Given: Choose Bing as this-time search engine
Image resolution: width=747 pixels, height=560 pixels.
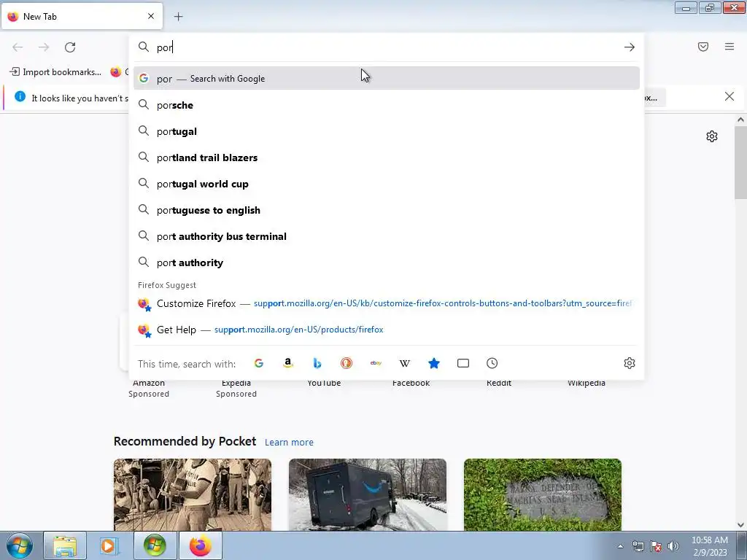Looking at the screenshot, I should (x=317, y=363).
